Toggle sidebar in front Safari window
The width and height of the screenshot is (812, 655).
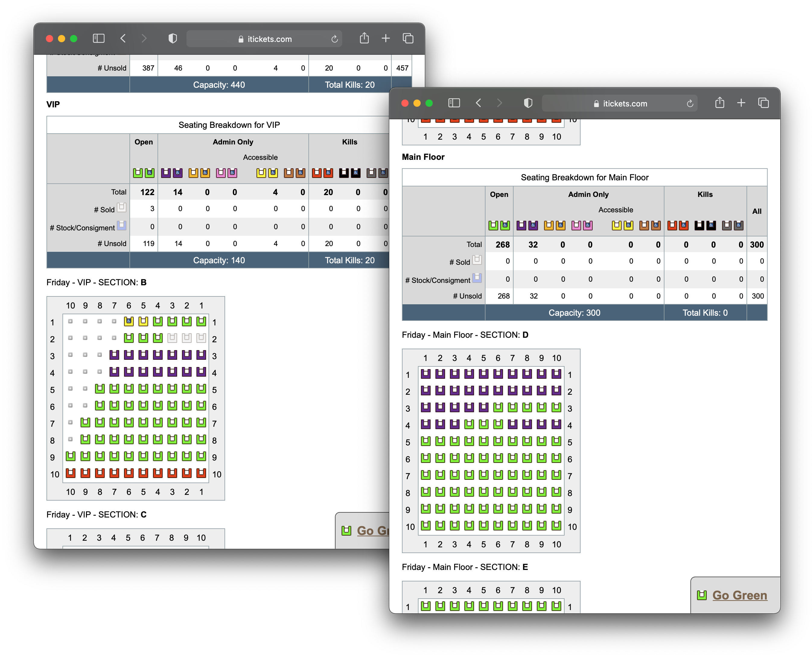point(454,103)
